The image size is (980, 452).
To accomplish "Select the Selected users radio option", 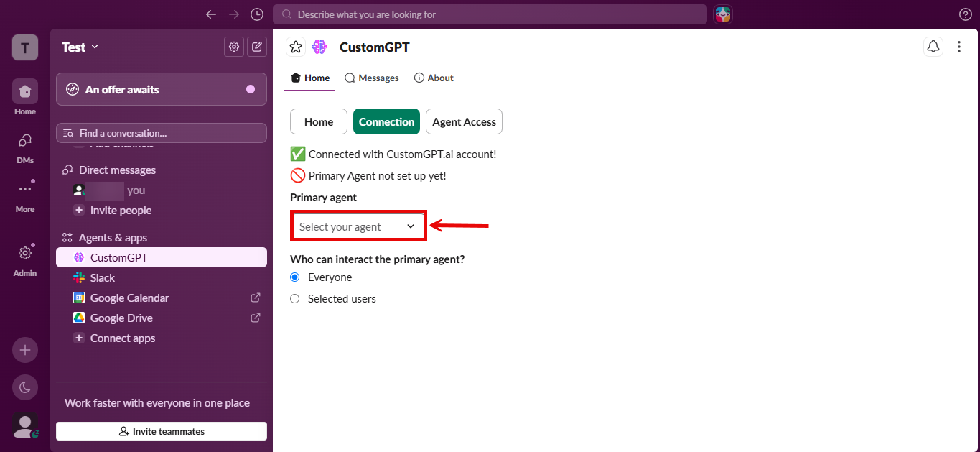I will (294, 298).
